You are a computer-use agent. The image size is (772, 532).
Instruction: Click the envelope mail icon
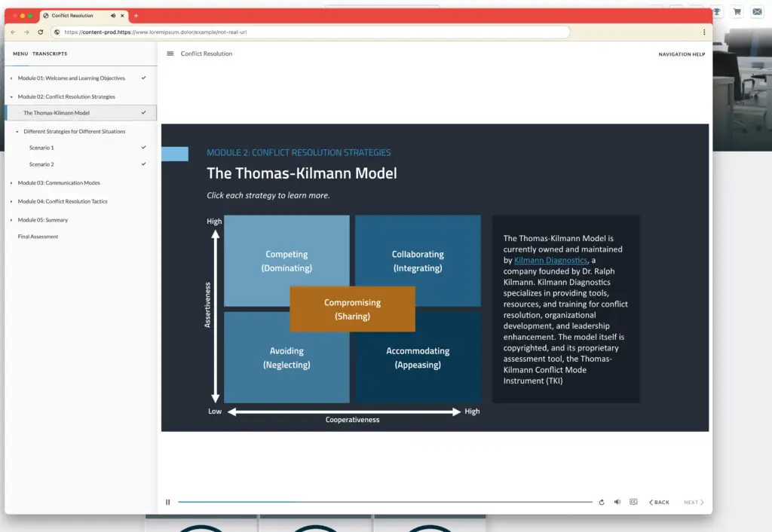(757, 11)
